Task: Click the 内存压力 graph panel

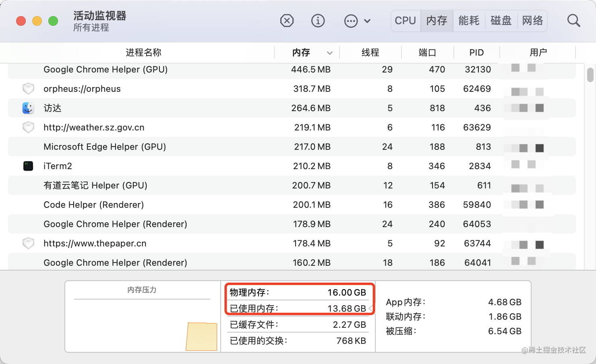Action: (143, 316)
